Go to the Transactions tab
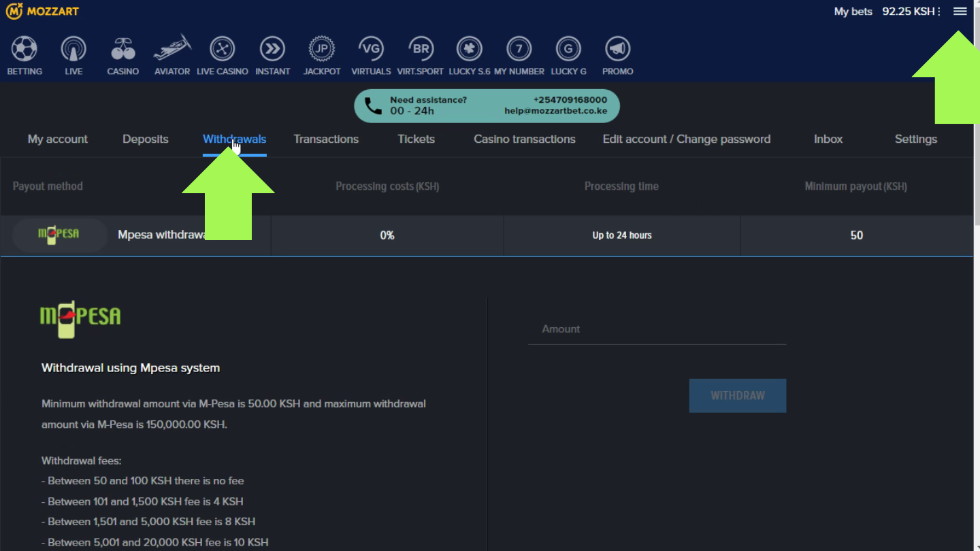 tap(326, 139)
